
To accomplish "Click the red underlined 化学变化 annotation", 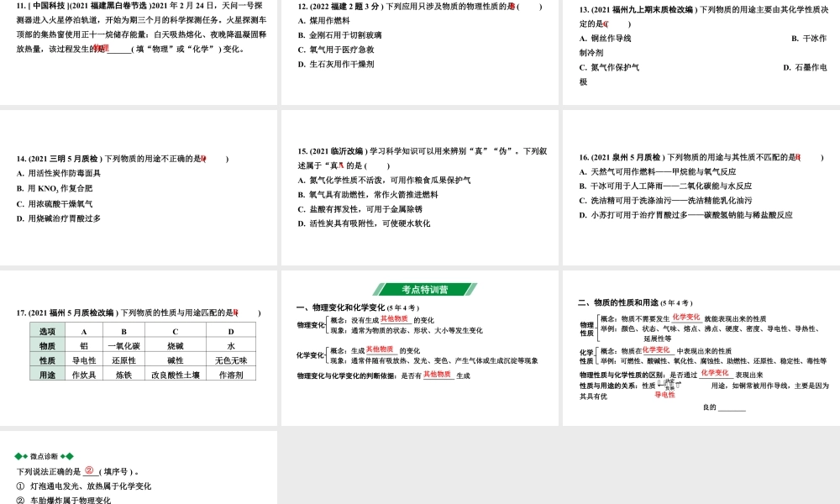I will click(685, 318).
